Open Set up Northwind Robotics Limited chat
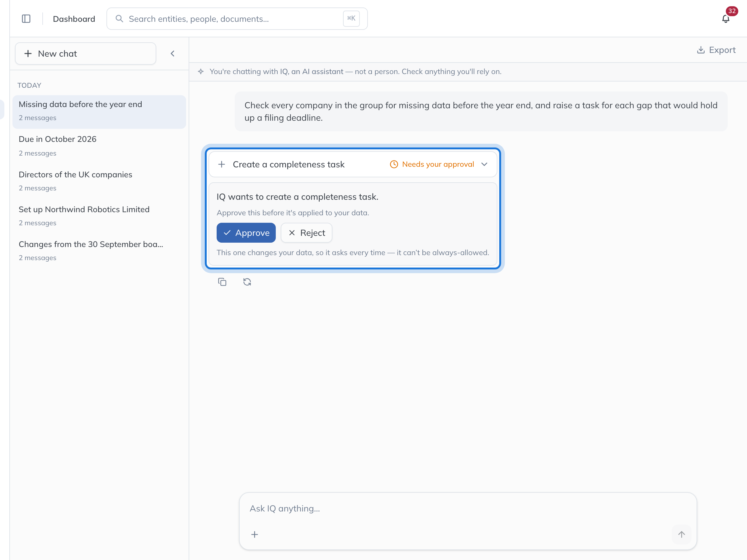 (x=99, y=216)
